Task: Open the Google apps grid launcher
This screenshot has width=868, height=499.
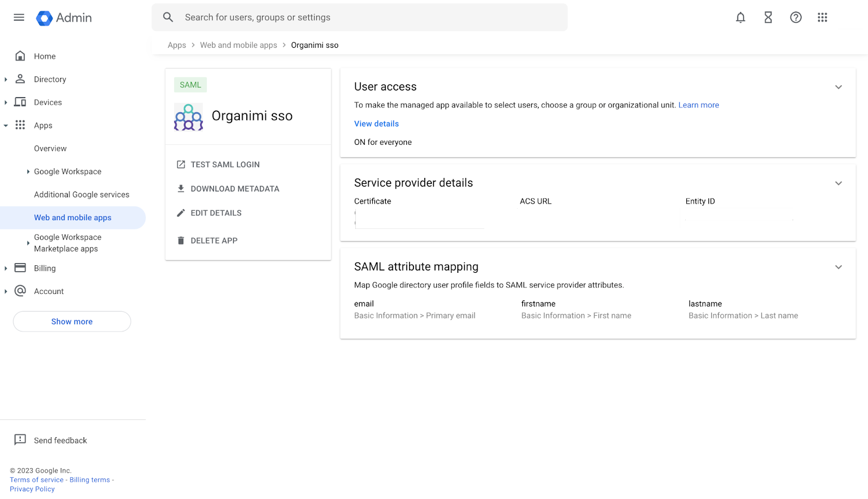Action: 822,17
